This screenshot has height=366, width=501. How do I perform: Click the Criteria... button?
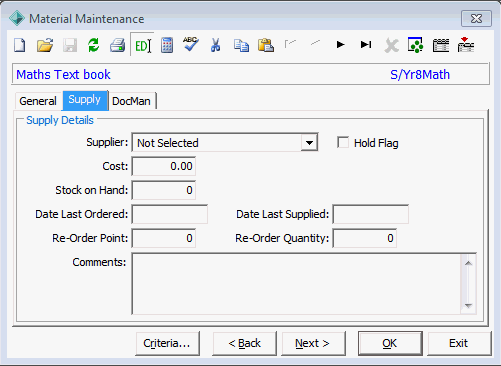click(x=167, y=343)
